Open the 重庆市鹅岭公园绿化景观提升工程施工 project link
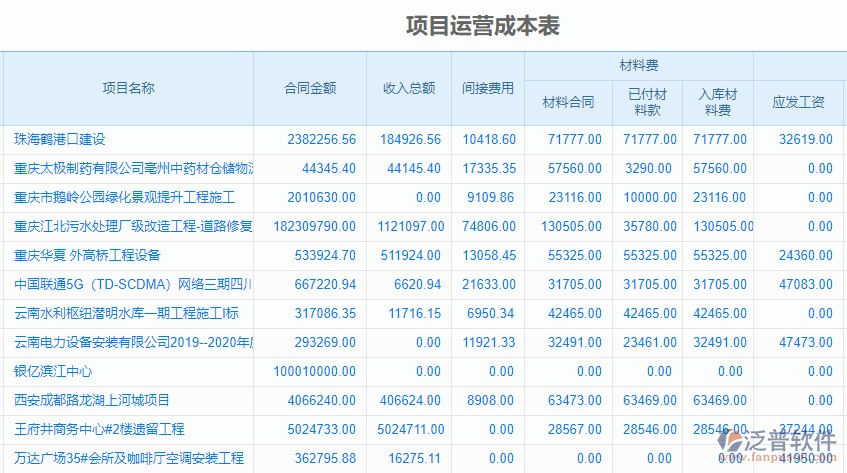847x473 pixels. (x=124, y=198)
